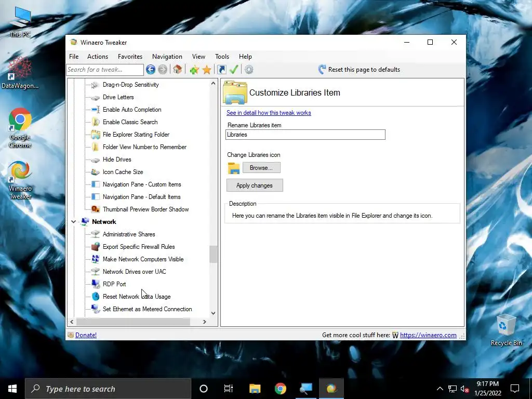Open Google Chrome from the taskbar
Image resolution: width=532 pixels, height=399 pixels.
point(280,389)
